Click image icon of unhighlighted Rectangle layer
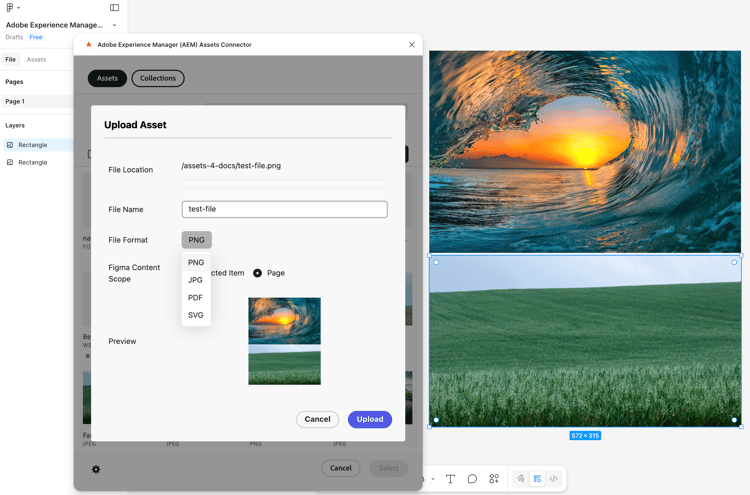This screenshot has height=495, width=750. pos(10,163)
